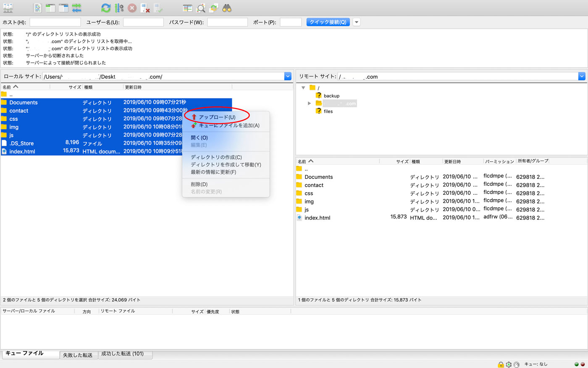This screenshot has height=368, width=588.
Task: Choose 削除(D) from the context menu
Action: coord(199,184)
